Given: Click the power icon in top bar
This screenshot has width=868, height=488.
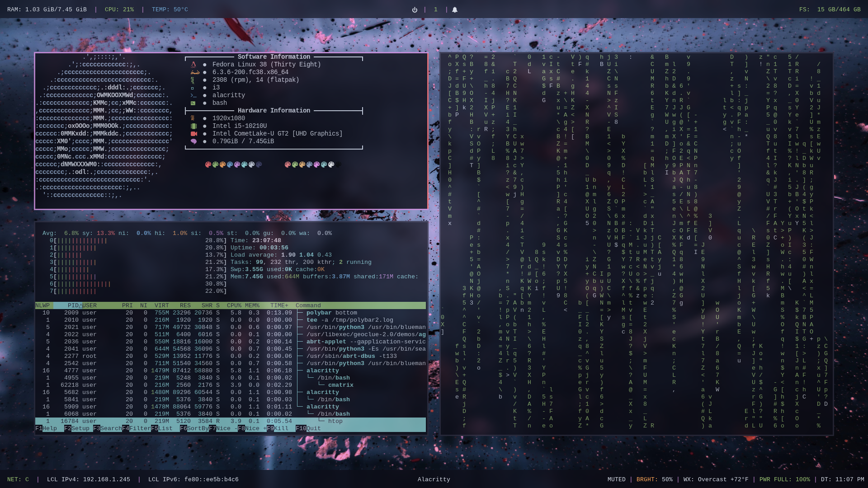Looking at the screenshot, I should [x=415, y=9].
